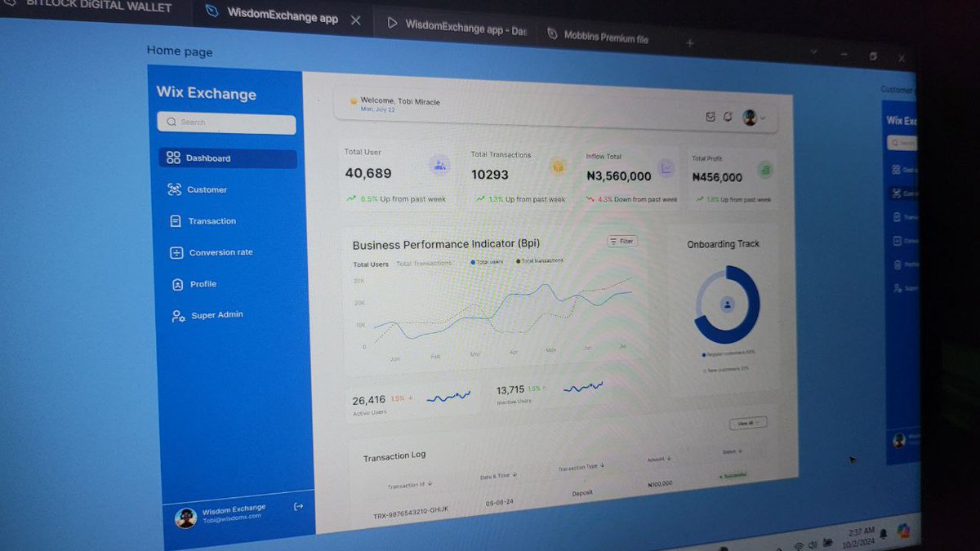Click the Super Admin user-gear icon
Image resolution: width=980 pixels, height=551 pixels.
point(177,316)
